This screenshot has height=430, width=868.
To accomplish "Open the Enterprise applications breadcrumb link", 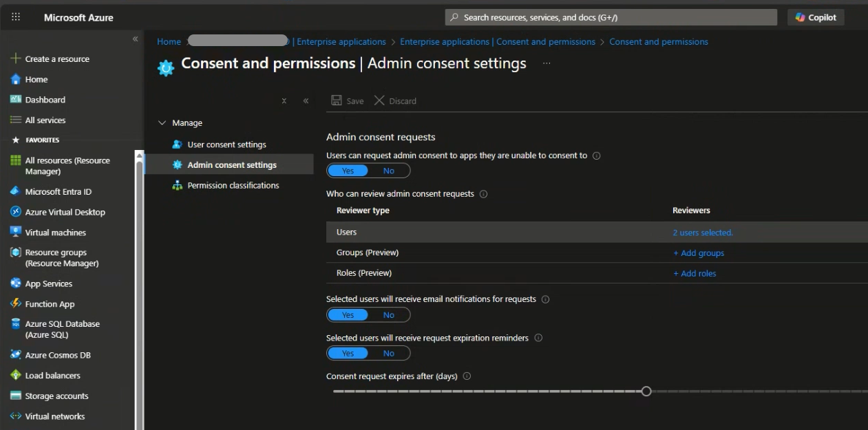I will pyautogui.click(x=341, y=41).
